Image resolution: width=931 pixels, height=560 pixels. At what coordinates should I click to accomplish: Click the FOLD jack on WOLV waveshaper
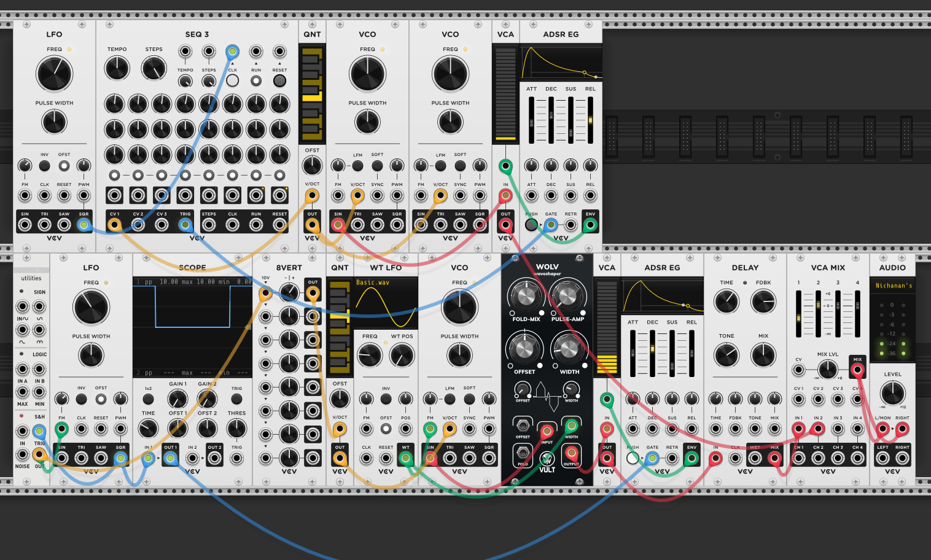[523, 453]
